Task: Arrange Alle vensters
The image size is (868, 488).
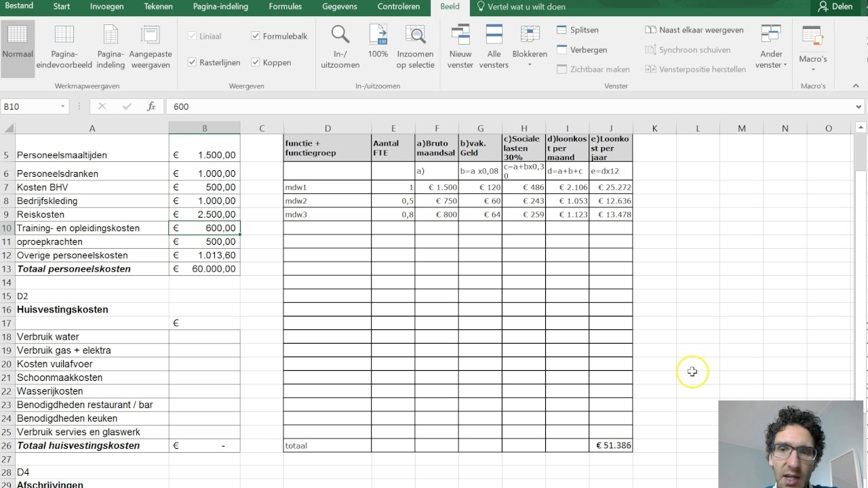Action: 494,47
